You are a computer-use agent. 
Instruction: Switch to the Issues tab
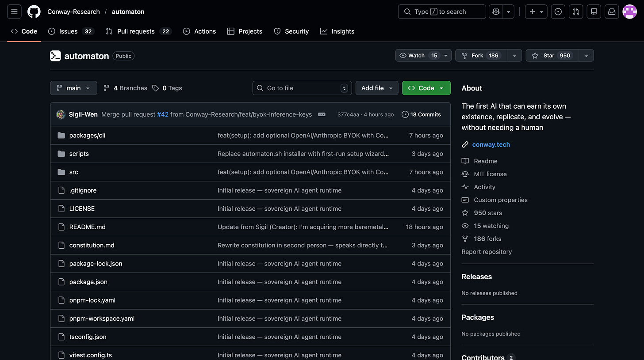click(71, 31)
